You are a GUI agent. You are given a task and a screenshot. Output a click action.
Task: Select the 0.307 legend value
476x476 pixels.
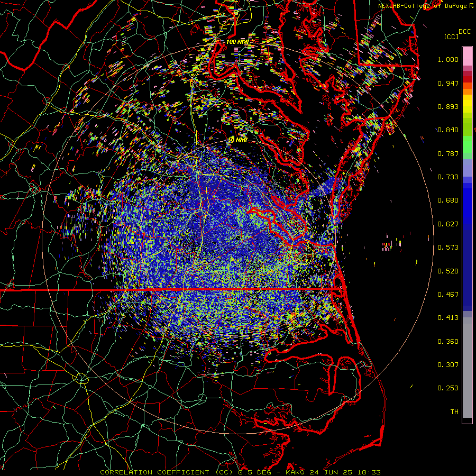pos(448,365)
